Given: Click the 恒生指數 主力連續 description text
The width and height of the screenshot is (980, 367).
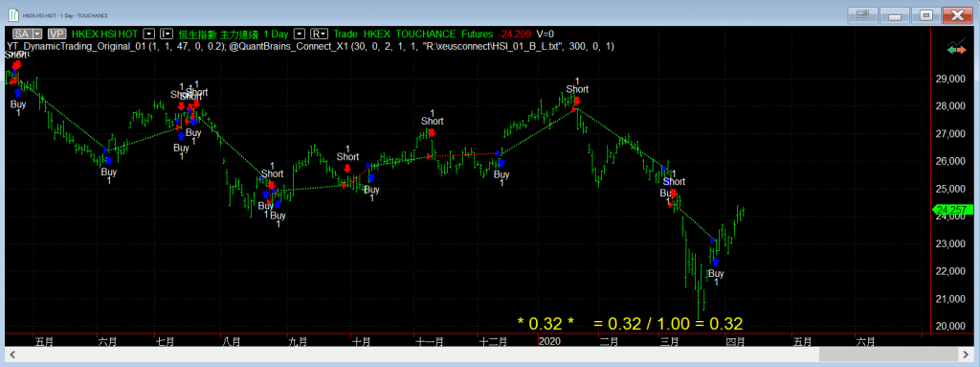Looking at the screenshot, I should (218, 34).
